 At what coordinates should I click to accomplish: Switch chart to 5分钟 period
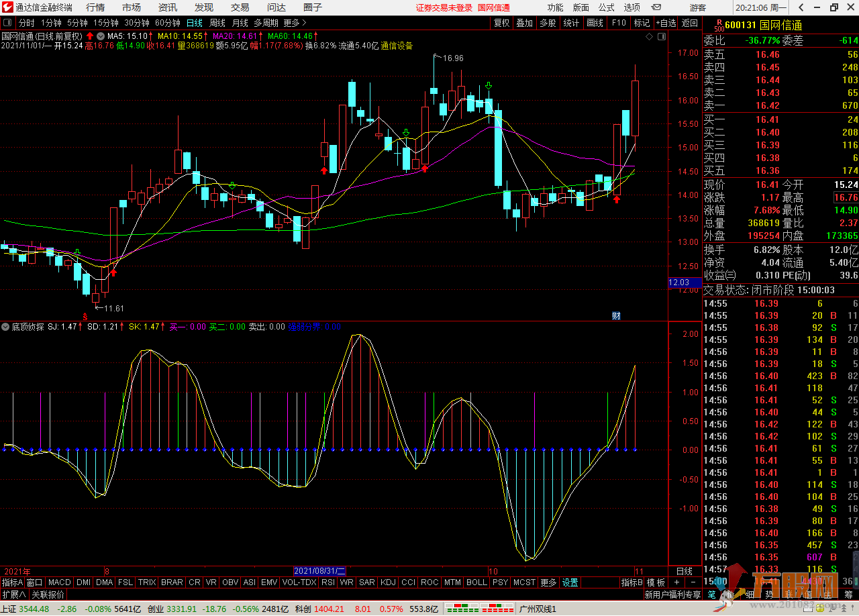pos(78,23)
